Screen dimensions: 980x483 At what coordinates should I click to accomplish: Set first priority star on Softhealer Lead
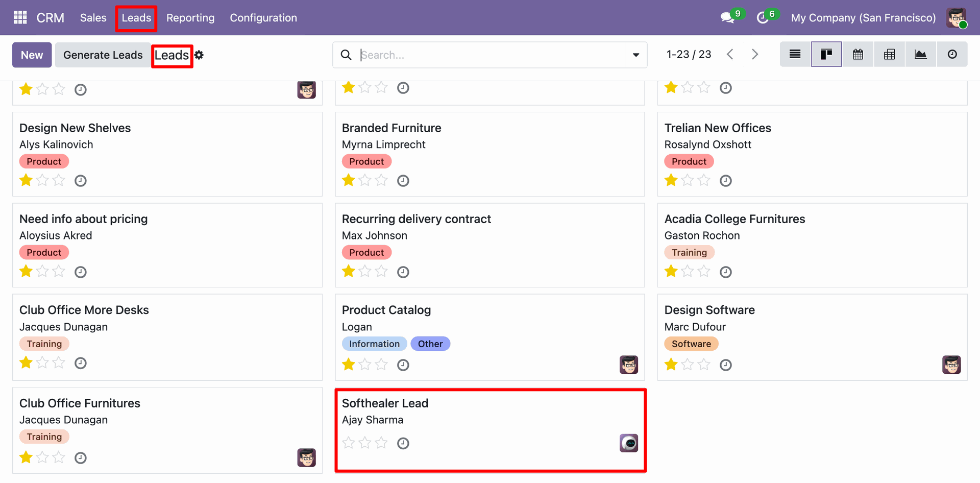(349, 443)
